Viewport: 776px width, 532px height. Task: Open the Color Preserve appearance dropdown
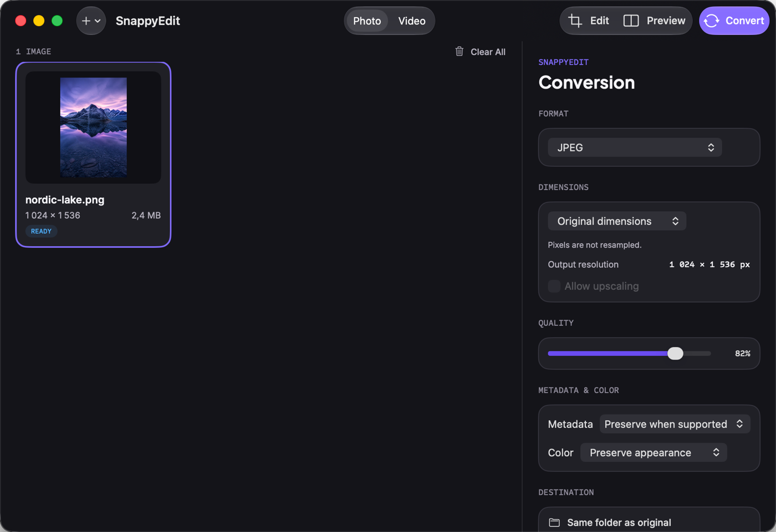click(654, 453)
